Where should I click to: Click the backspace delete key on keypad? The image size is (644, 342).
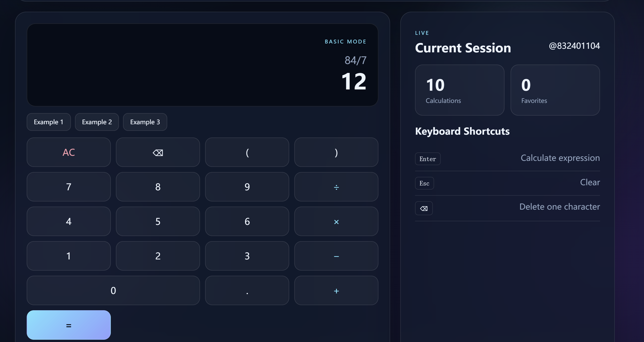click(x=158, y=152)
